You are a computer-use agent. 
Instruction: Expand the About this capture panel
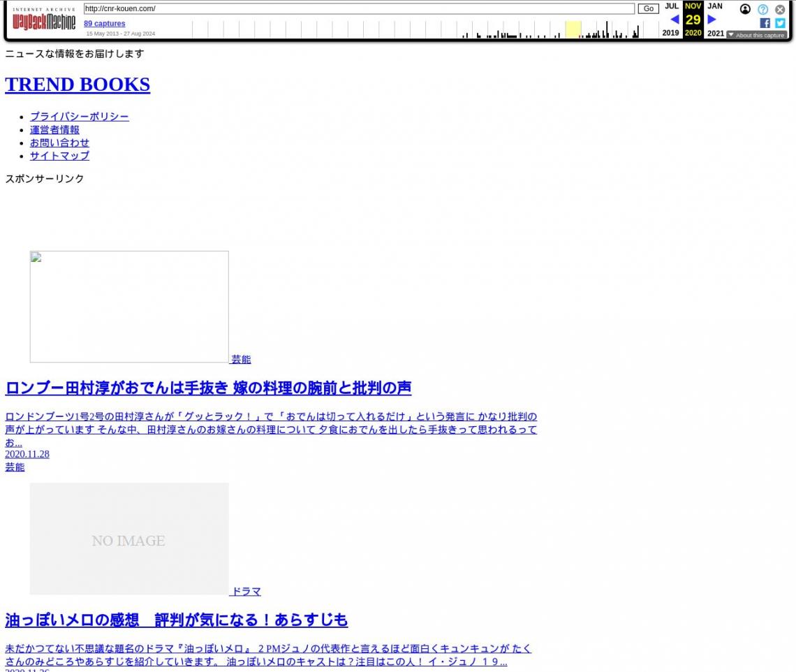(756, 35)
